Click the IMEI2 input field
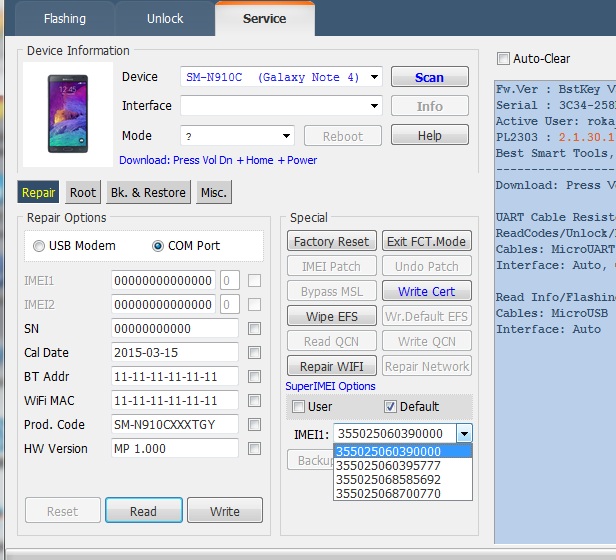616x560 pixels. click(x=163, y=305)
